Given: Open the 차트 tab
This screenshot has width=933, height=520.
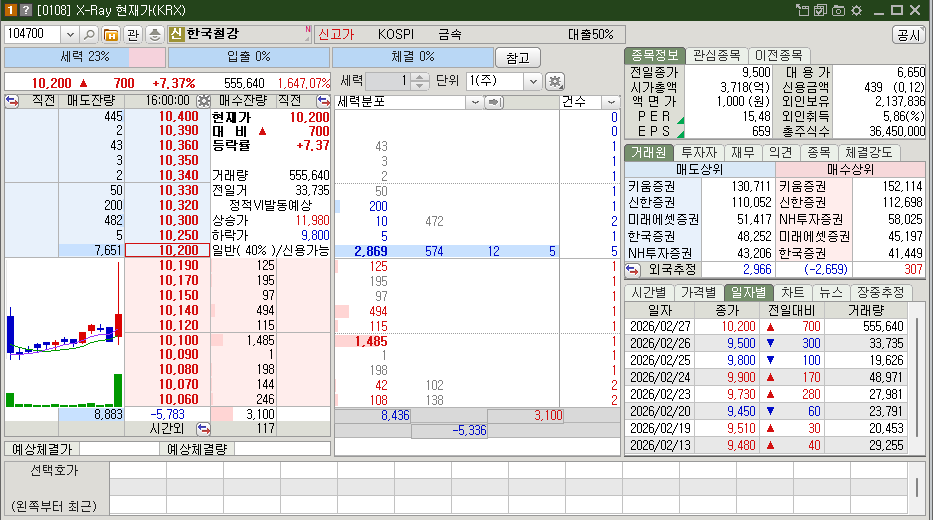Looking at the screenshot, I should tap(793, 292).
